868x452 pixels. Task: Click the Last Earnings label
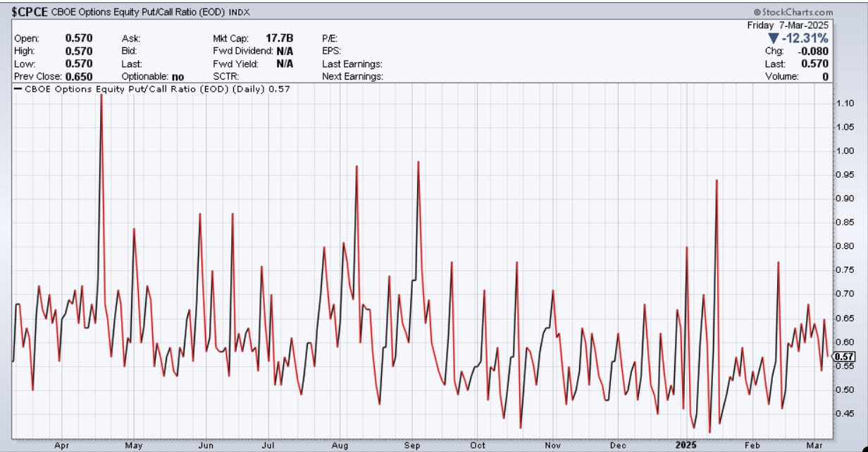click(352, 63)
